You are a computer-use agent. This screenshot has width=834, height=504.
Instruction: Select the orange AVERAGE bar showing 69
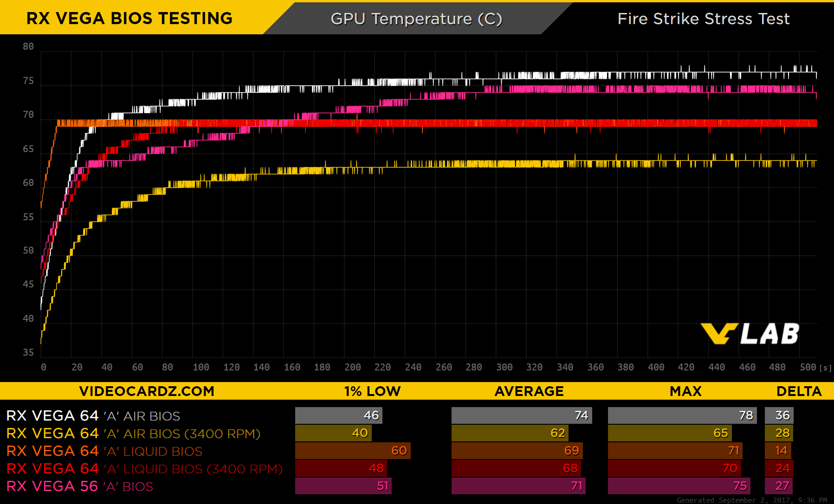(517, 451)
